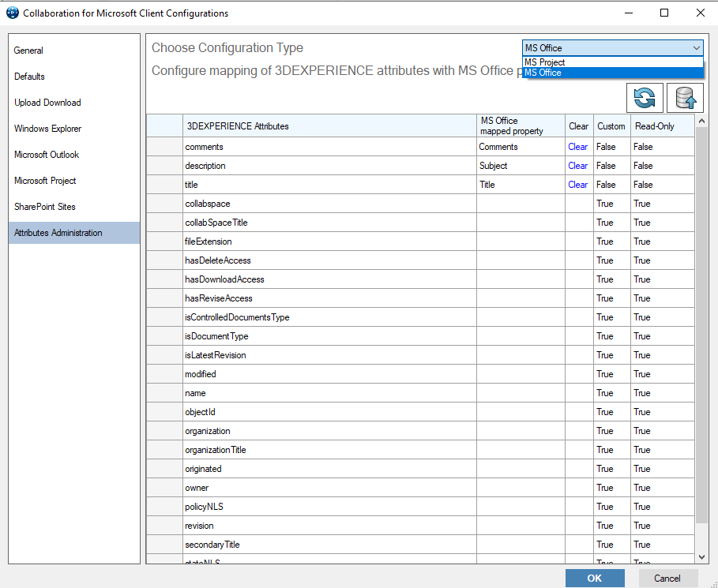This screenshot has width=718, height=588.
Task: Confirm with the OK button
Action: [x=595, y=578]
